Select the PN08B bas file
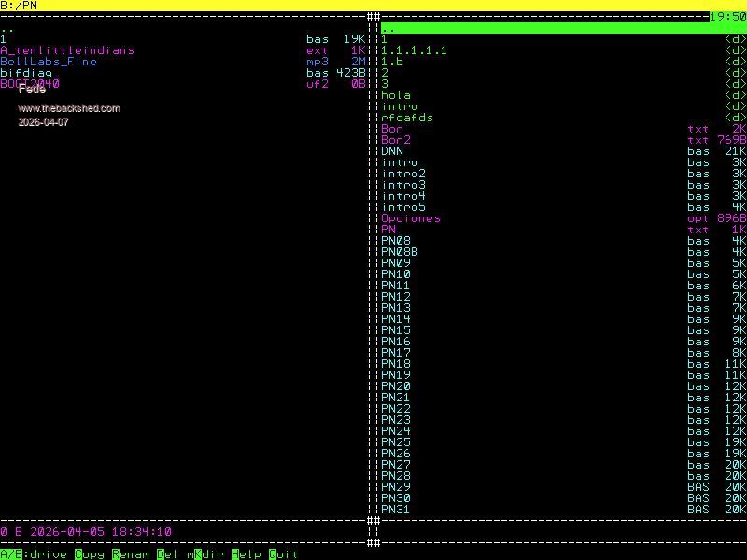The width and height of the screenshot is (747, 560). click(400, 252)
